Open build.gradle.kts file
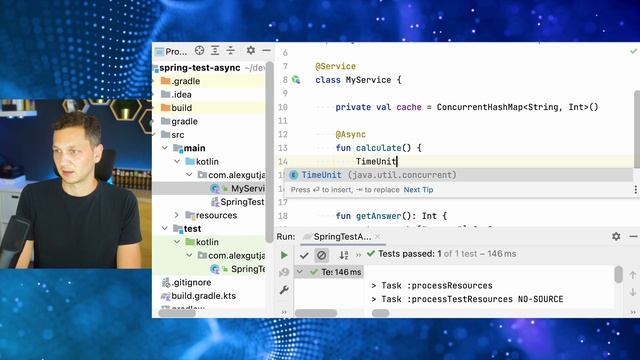 click(198, 296)
